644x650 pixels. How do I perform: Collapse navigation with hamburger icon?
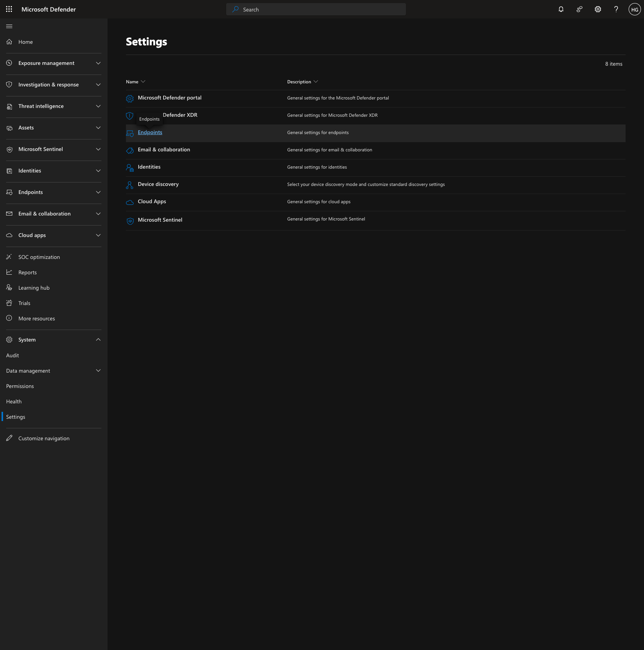(9, 26)
